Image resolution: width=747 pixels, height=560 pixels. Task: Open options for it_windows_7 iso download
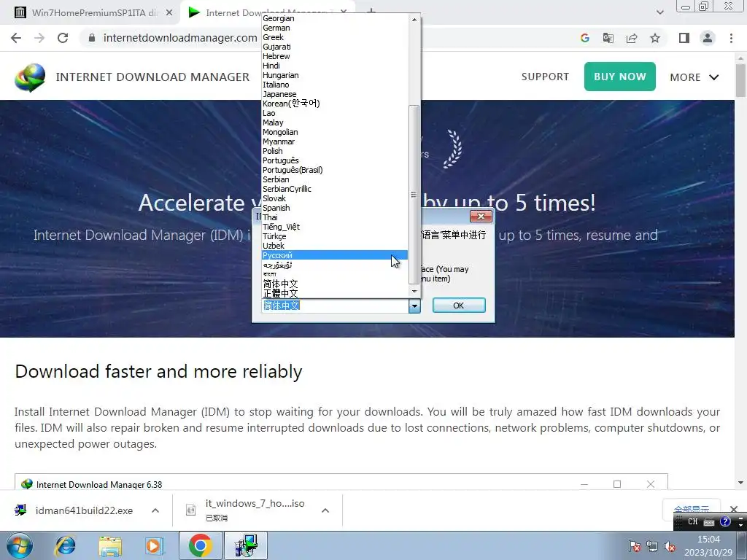click(x=325, y=510)
